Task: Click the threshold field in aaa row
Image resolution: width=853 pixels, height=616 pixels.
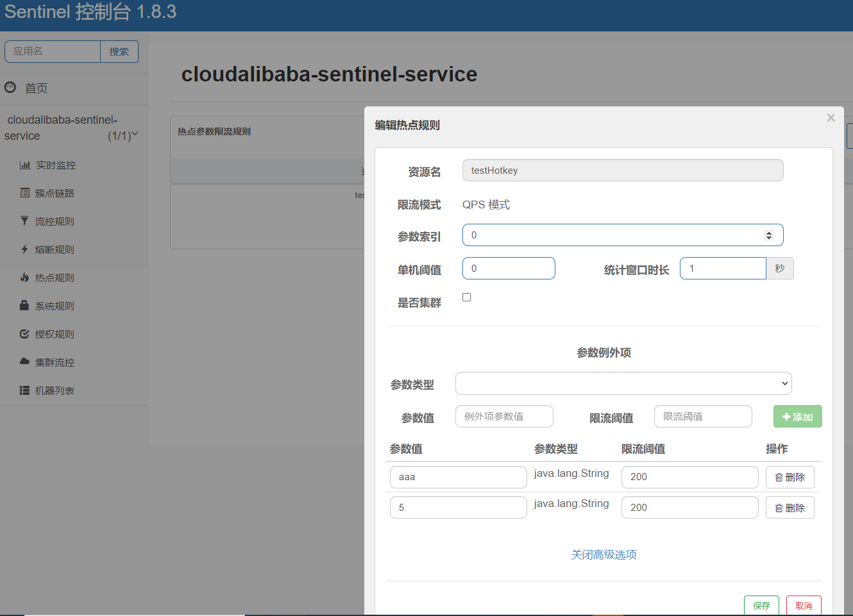Action: click(689, 477)
